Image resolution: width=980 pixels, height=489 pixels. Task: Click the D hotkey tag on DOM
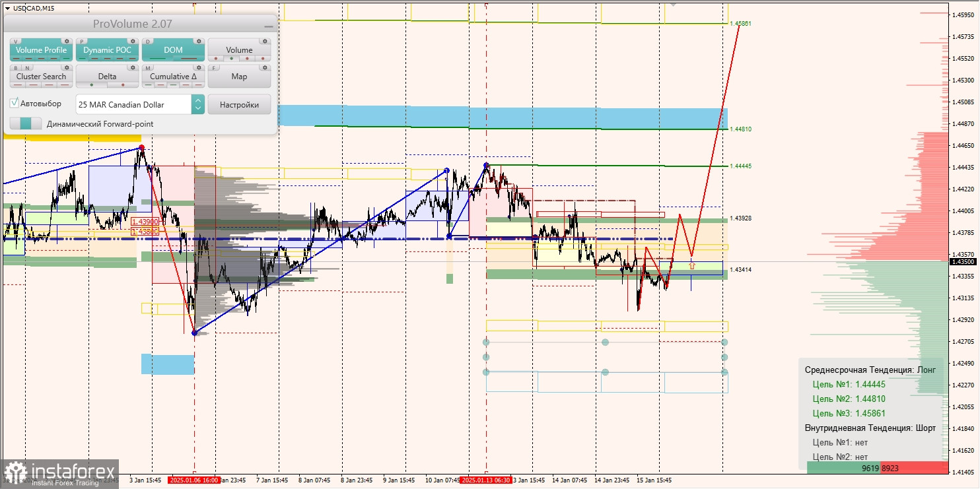click(148, 42)
